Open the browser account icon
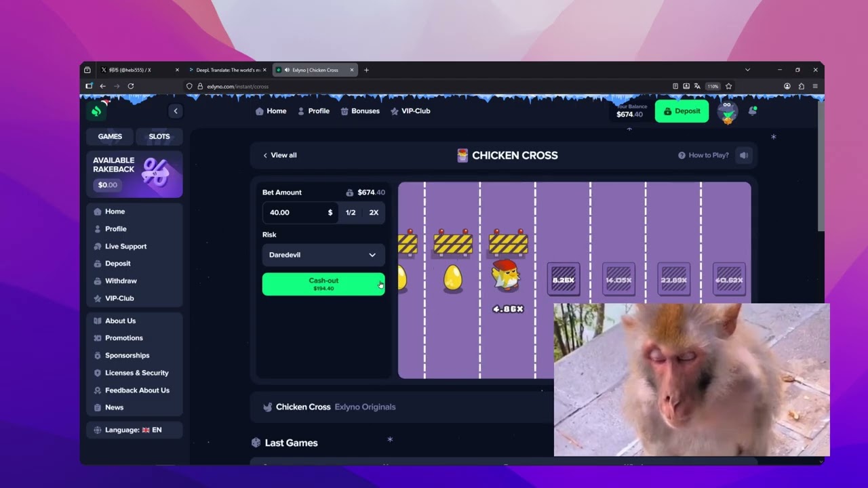The image size is (868, 488). [787, 86]
